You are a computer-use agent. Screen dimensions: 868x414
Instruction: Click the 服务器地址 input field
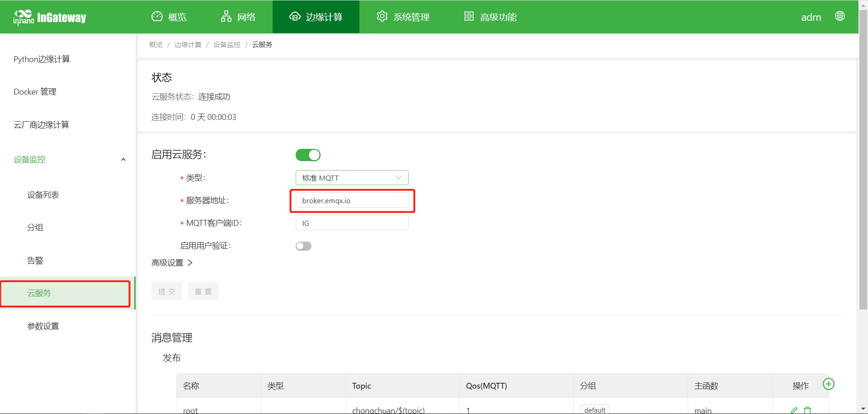pyautogui.click(x=352, y=200)
